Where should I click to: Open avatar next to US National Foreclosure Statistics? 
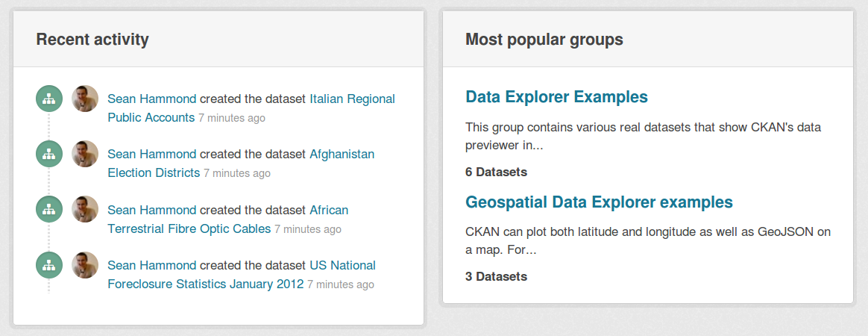point(85,265)
